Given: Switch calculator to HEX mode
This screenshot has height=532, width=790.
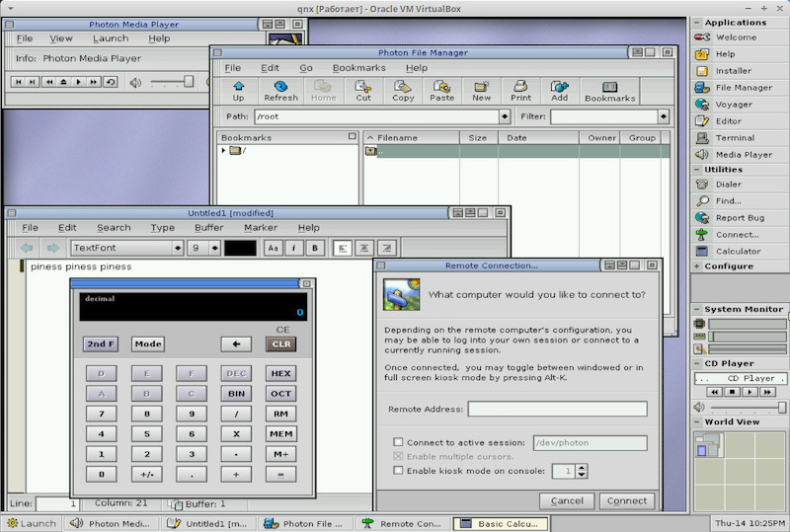Looking at the screenshot, I should tap(280, 374).
